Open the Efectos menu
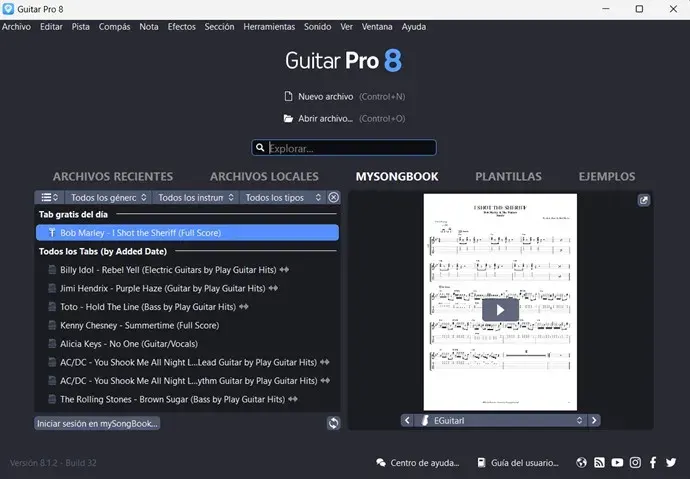 [181, 27]
